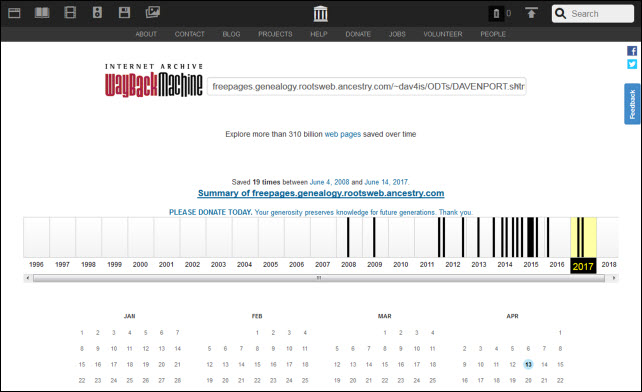This screenshot has height=392, width=642.
Task: Click the PLEASE DONATE TODAY link
Action: 210,212
